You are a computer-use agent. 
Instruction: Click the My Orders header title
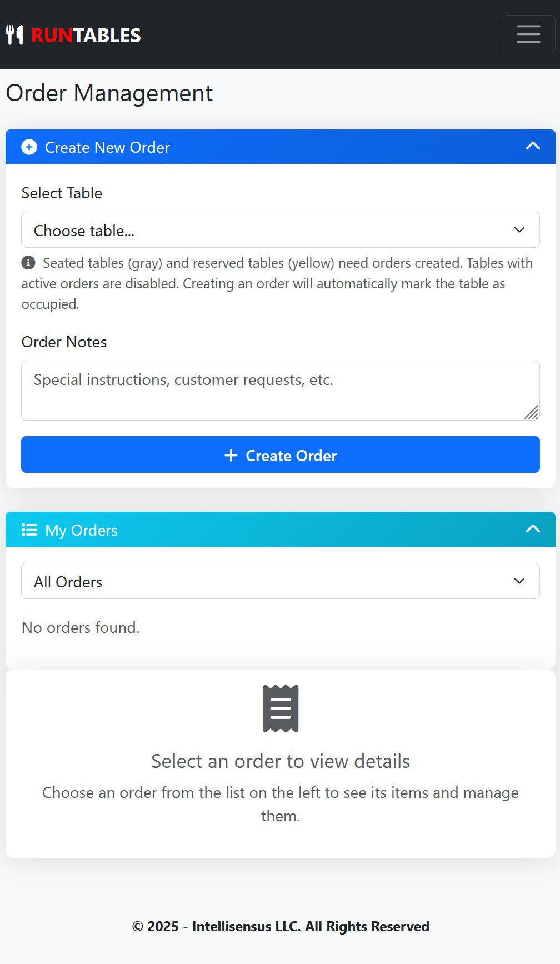[x=81, y=530]
